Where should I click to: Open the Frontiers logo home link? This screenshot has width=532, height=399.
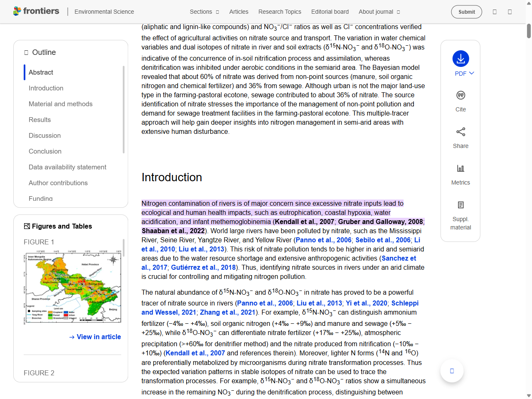point(36,11)
